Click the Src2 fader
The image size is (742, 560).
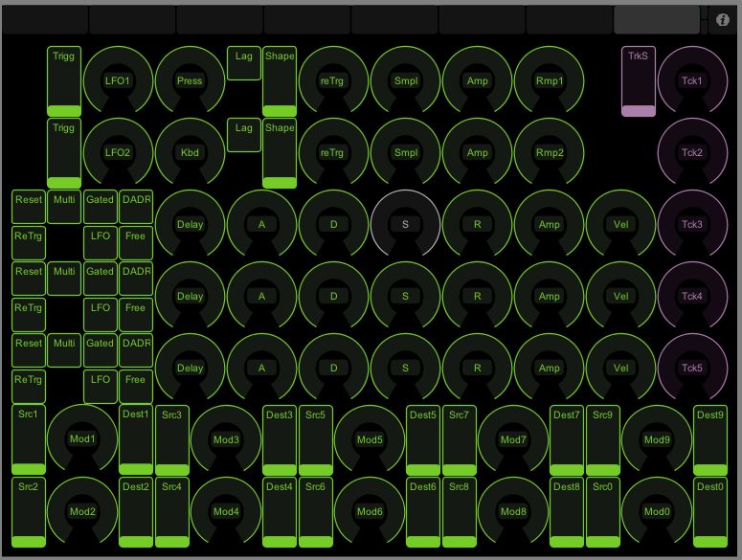[29, 512]
